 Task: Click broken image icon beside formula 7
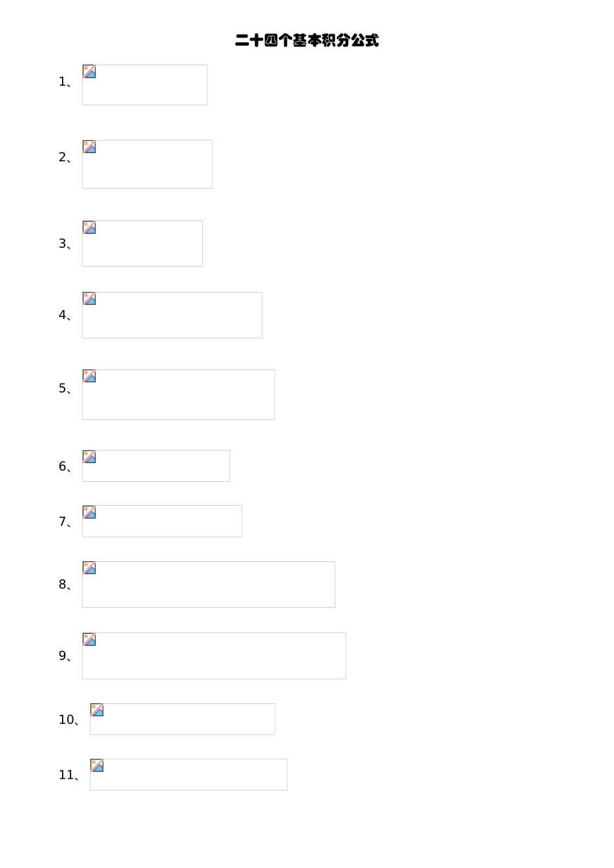(89, 513)
